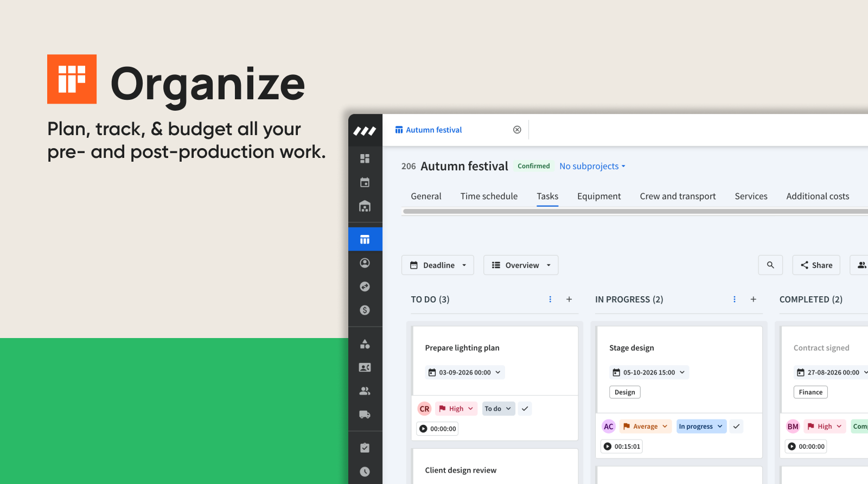Screen dimensions: 868x484
Task: Expand the No subprojects dropdown
Action: pos(592,166)
